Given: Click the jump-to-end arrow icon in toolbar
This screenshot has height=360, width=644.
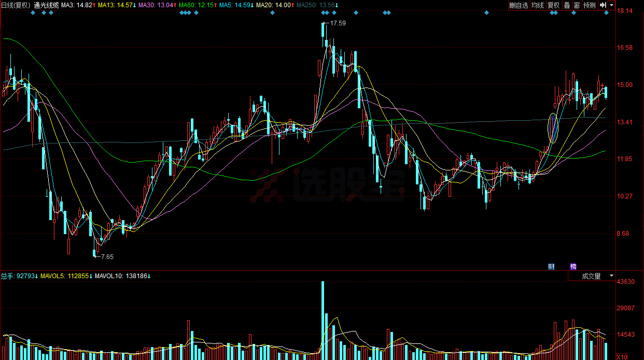Looking at the screenshot, I should (603, 5).
